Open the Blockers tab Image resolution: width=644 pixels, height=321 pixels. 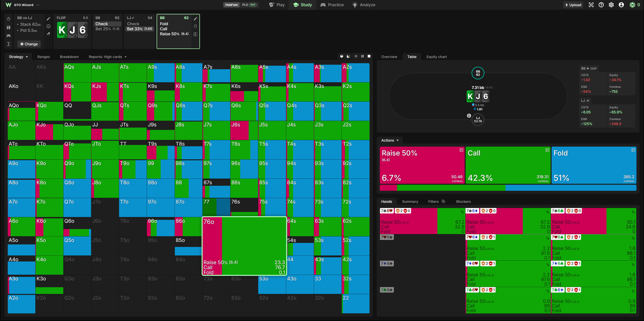463,201
